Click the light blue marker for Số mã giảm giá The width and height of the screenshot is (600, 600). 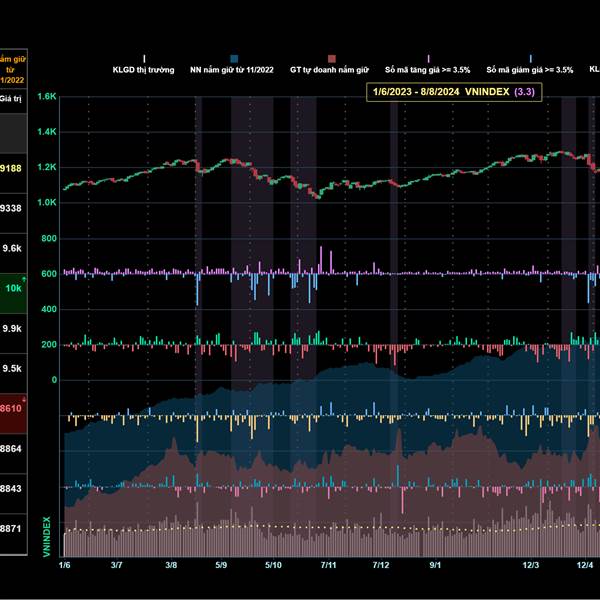point(530,59)
